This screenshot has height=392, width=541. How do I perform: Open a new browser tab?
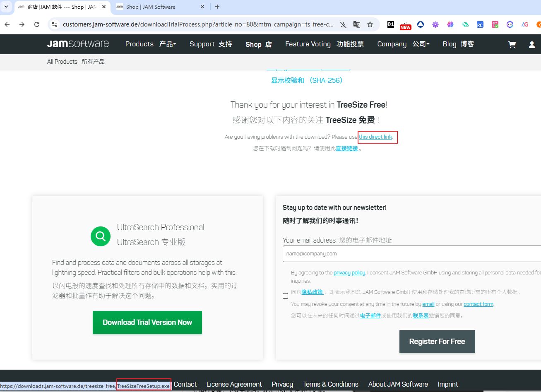(217, 7)
